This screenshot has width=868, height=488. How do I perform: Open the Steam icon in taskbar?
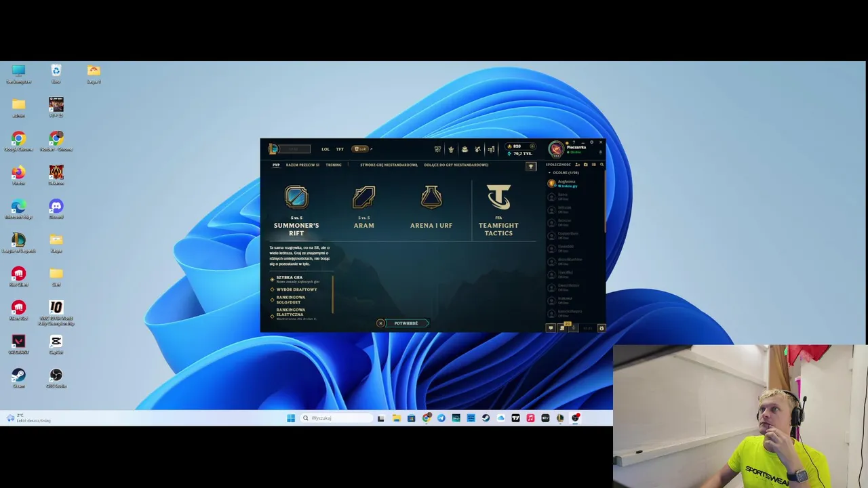coord(486,418)
